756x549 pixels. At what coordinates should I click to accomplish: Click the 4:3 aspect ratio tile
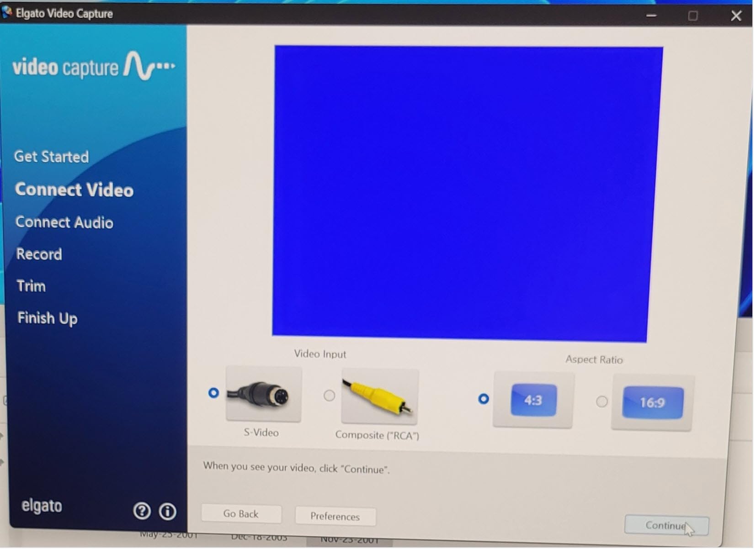click(x=533, y=401)
